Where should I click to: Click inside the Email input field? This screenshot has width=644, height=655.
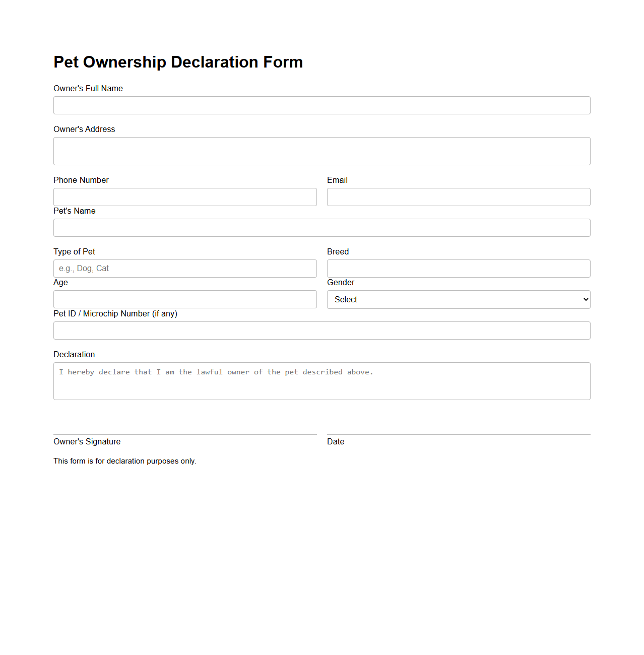point(458,197)
